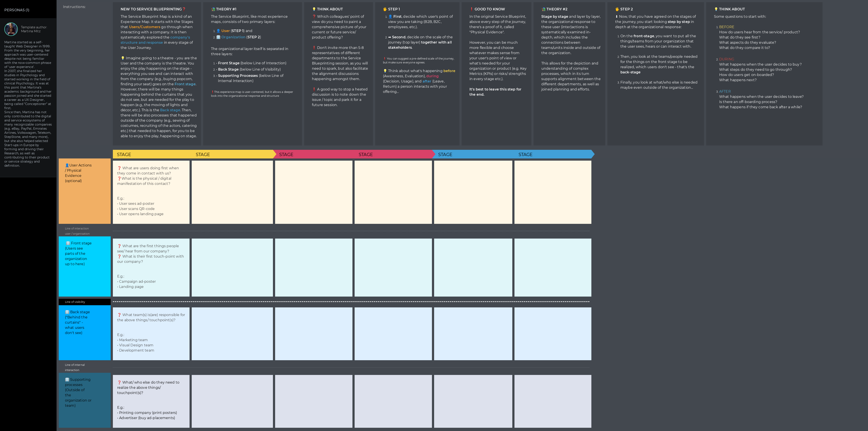
Task: Select the last blue STAGE header
Action: tap(525, 155)
